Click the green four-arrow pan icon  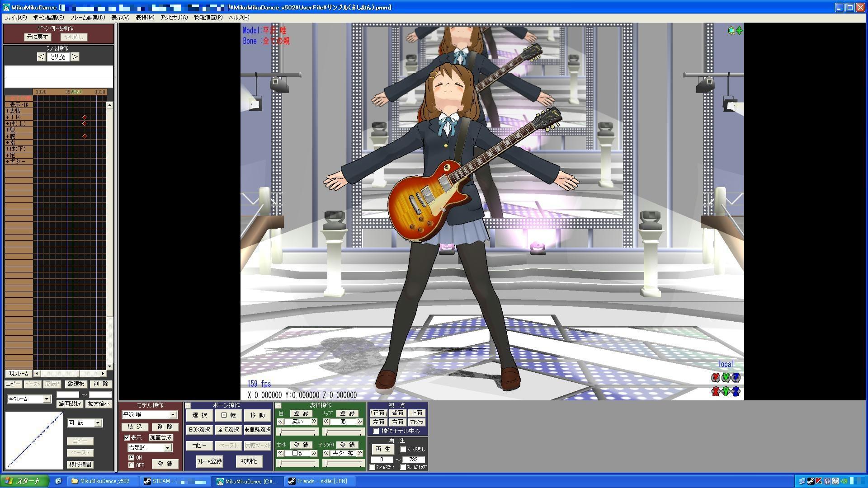(739, 31)
